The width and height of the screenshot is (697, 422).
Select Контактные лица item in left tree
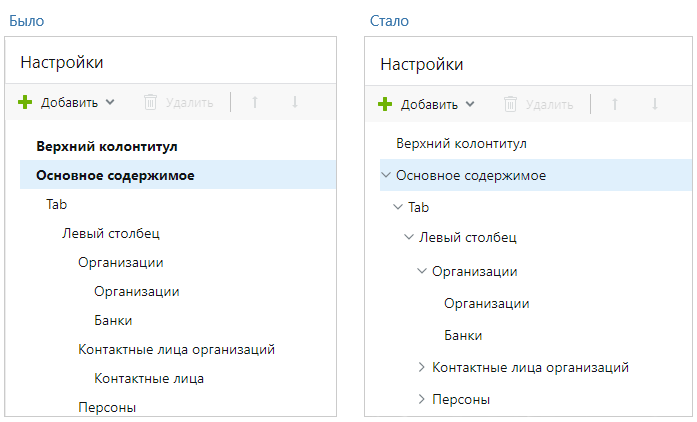click(x=149, y=378)
